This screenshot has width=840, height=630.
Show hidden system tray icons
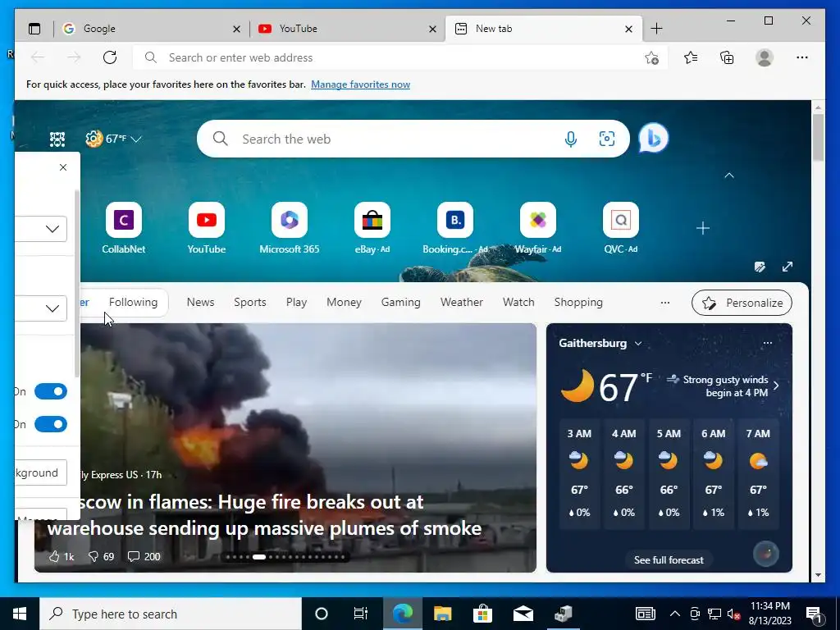(x=675, y=614)
